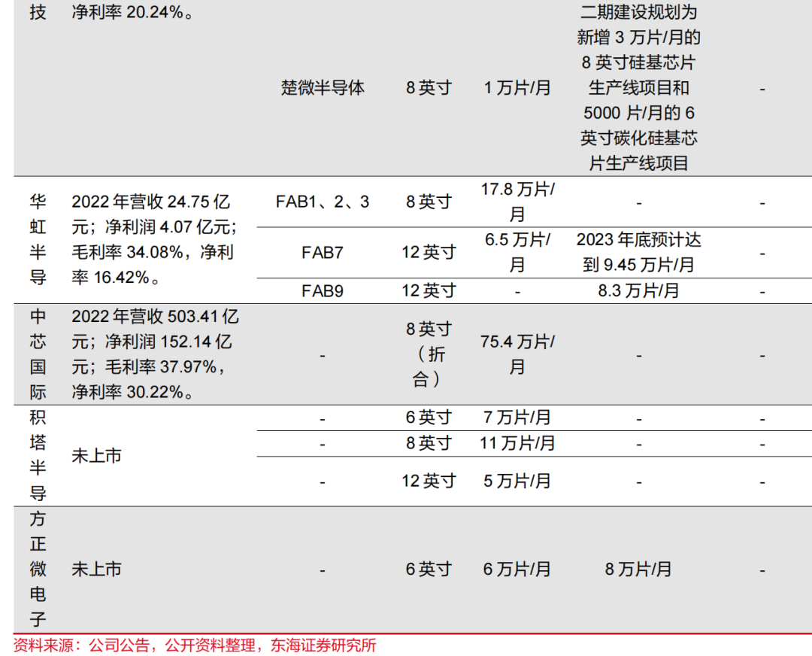The width and height of the screenshot is (812, 656).
Task: Select the "FAB7" cell
Action: 323,252
